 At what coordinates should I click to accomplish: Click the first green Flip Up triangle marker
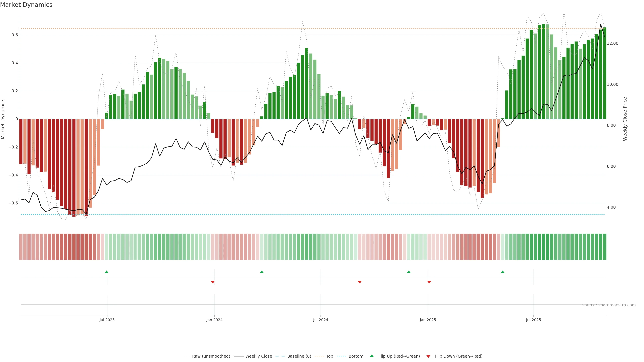[x=106, y=272]
